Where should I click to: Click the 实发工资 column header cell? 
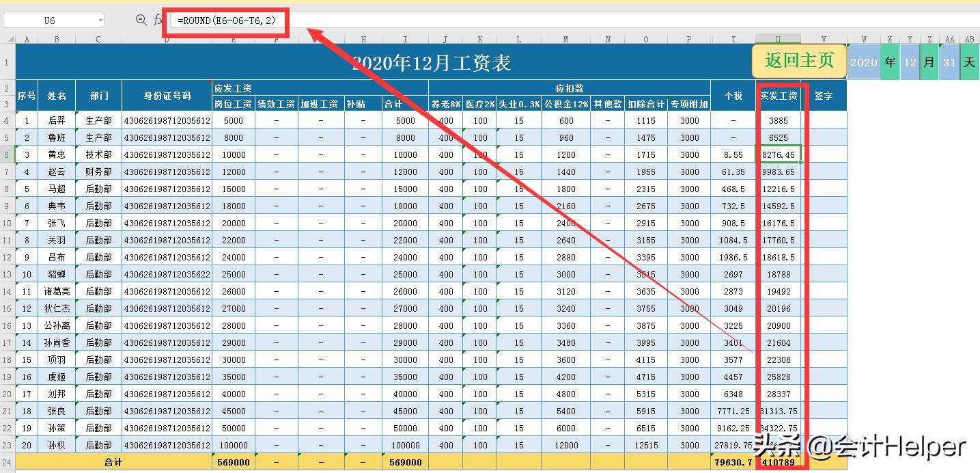(779, 95)
